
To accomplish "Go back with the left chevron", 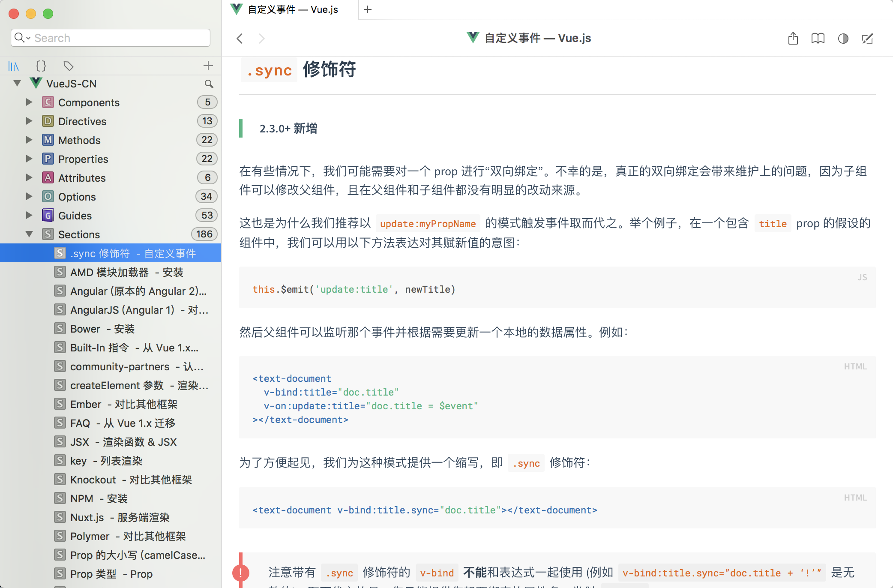I will tap(240, 39).
